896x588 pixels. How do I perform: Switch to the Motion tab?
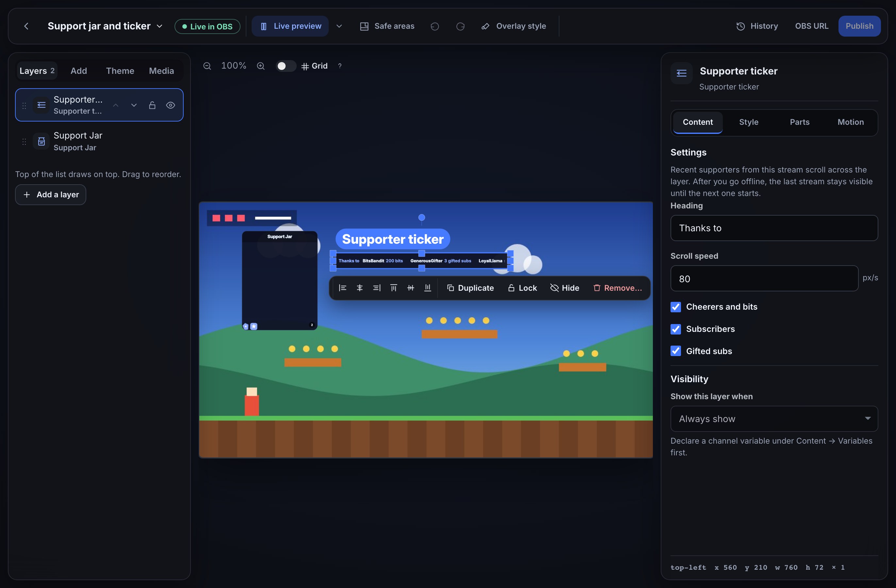coord(851,122)
